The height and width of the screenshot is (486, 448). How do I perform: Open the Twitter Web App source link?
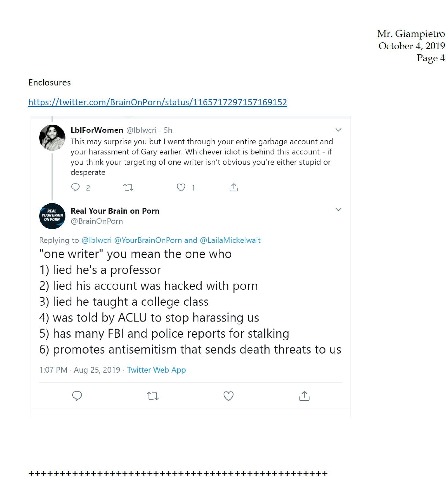(156, 370)
